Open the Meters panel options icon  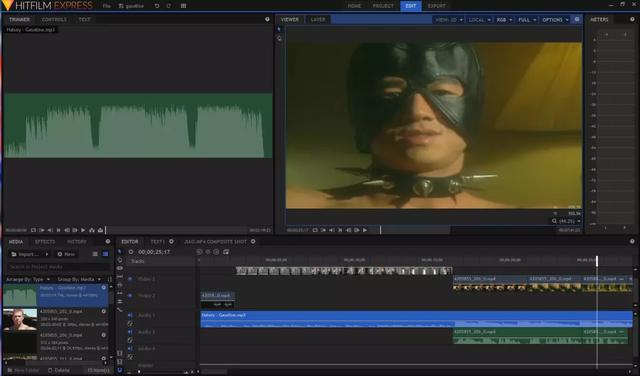632,19
